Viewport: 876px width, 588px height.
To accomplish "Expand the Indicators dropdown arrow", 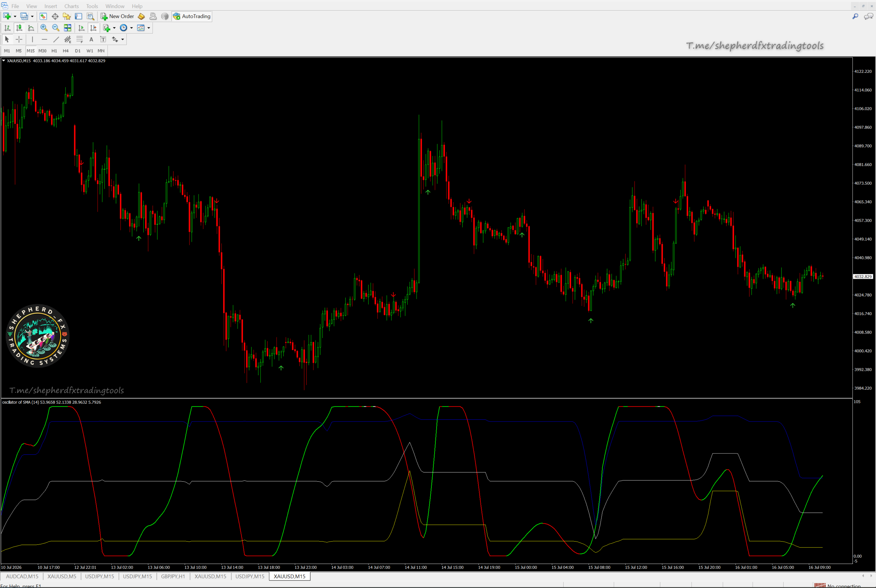I will click(114, 28).
